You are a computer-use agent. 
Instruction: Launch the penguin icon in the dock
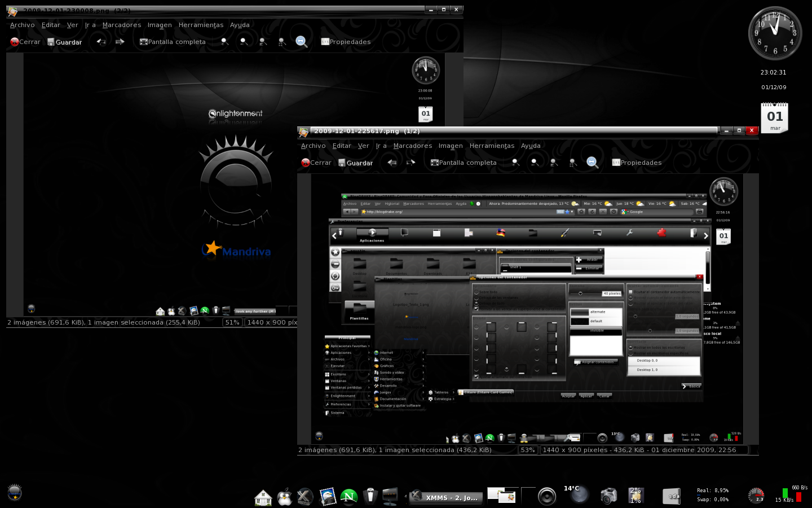[x=285, y=497]
